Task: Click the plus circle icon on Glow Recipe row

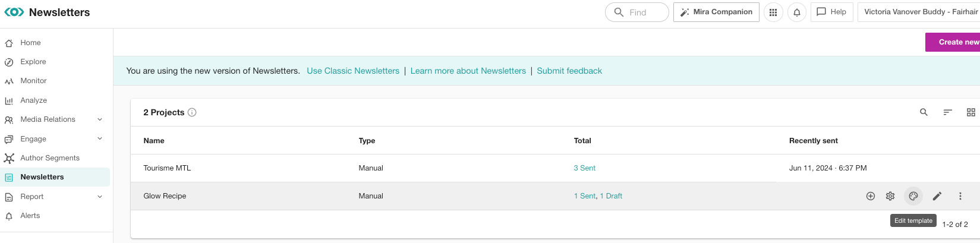Action: [871, 196]
